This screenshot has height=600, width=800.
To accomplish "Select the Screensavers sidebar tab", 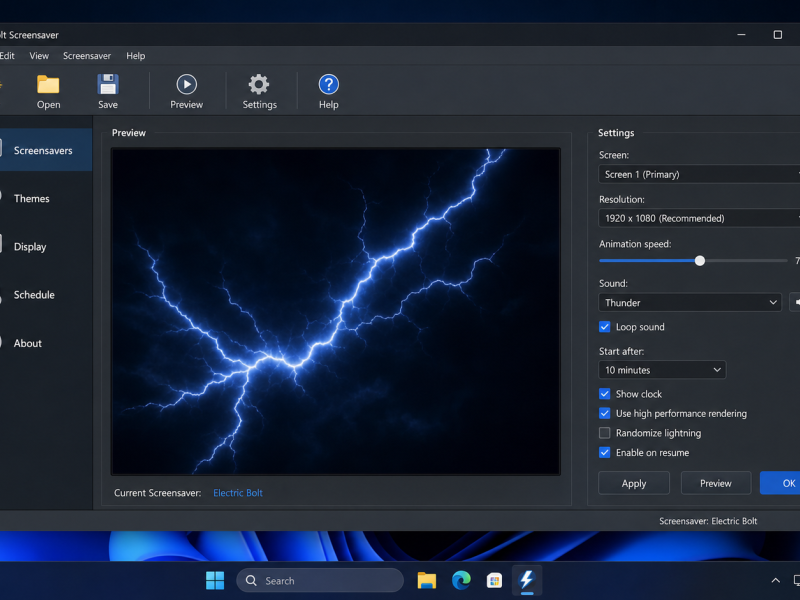I will (46, 151).
